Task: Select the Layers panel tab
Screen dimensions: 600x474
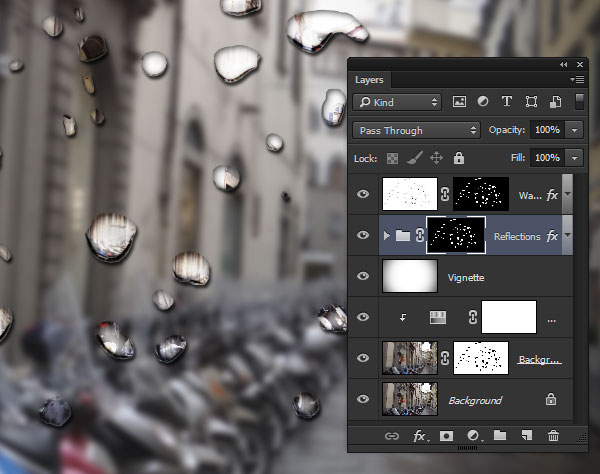Action: pos(371,79)
